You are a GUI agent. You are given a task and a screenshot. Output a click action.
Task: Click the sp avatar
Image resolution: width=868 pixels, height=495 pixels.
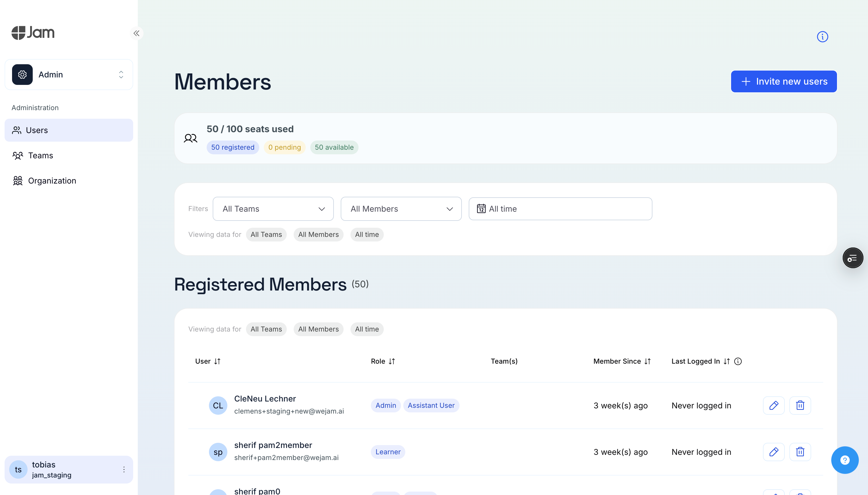click(x=218, y=452)
